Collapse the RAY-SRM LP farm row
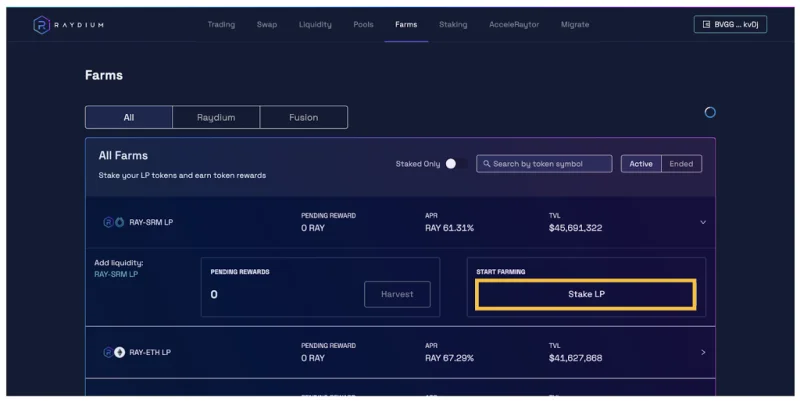This screenshot has height=401, width=800. (x=703, y=222)
